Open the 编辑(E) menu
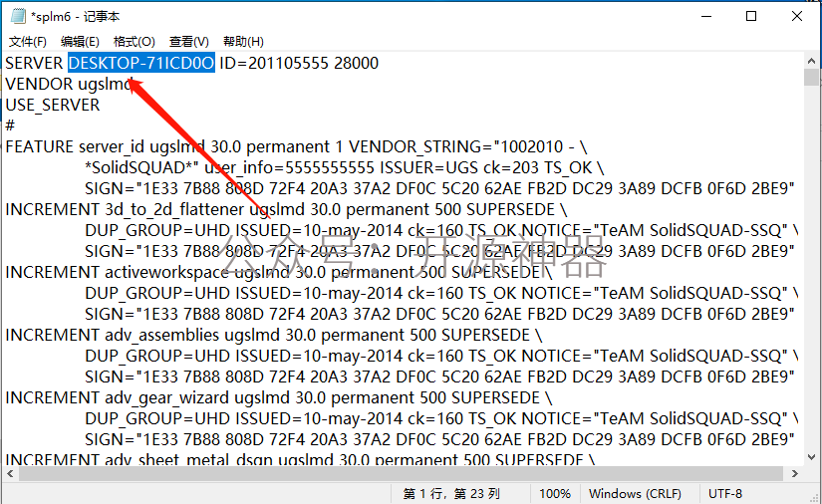This screenshot has height=504, width=822. (x=80, y=42)
